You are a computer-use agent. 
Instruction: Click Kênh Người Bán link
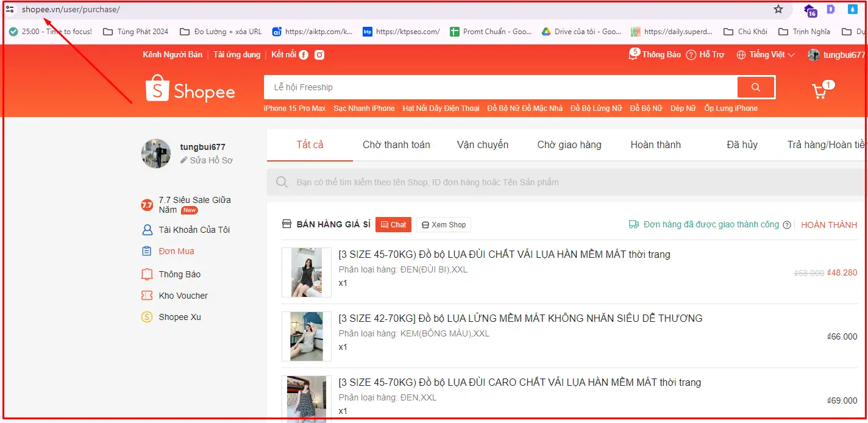click(x=173, y=55)
